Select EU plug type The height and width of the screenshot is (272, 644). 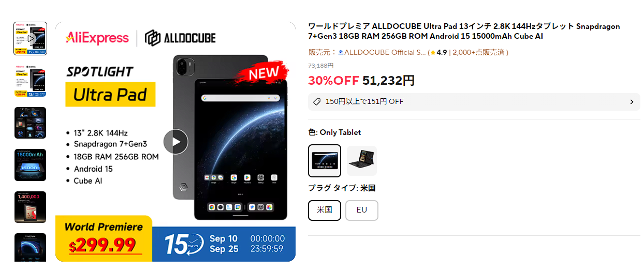pos(362,210)
